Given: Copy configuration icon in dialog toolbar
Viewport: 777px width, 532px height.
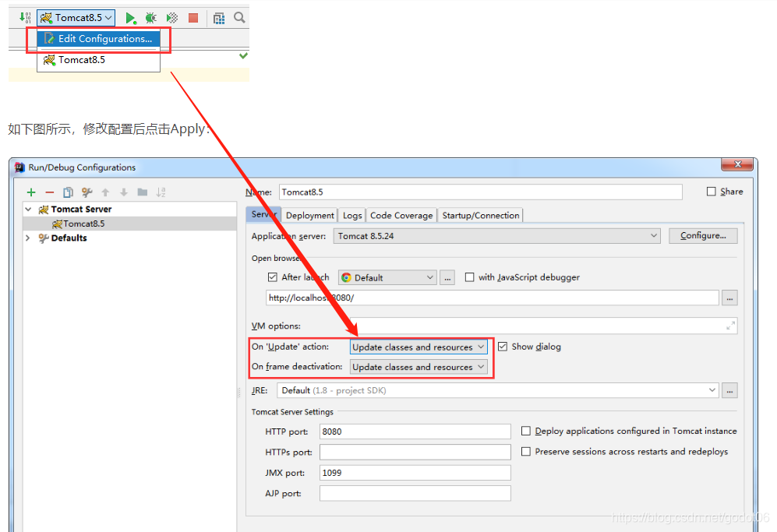Looking at the screenshot, I should click(x=68, y=192).
